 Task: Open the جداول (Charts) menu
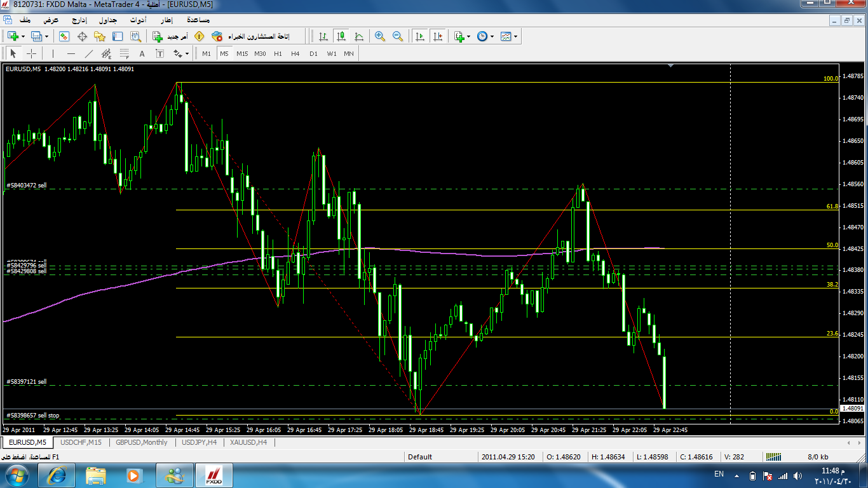[x=109, y=20]
